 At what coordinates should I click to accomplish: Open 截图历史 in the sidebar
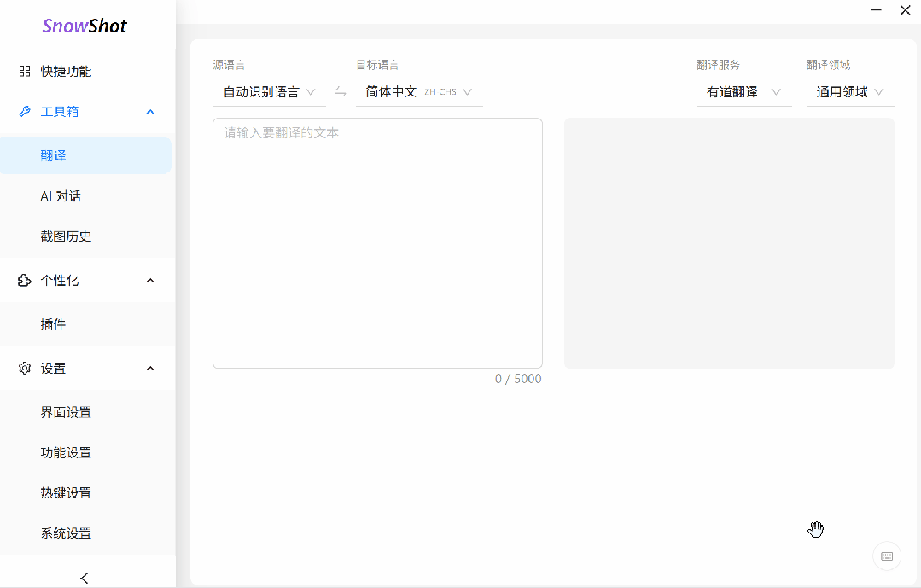[85, 236]
